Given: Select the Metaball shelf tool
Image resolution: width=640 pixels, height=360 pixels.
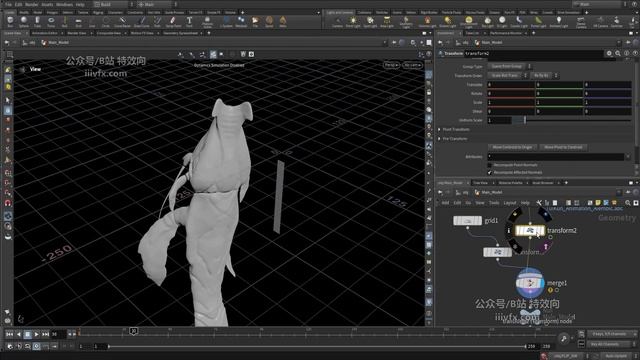Looking at the screenshot, I should [241, 22].
